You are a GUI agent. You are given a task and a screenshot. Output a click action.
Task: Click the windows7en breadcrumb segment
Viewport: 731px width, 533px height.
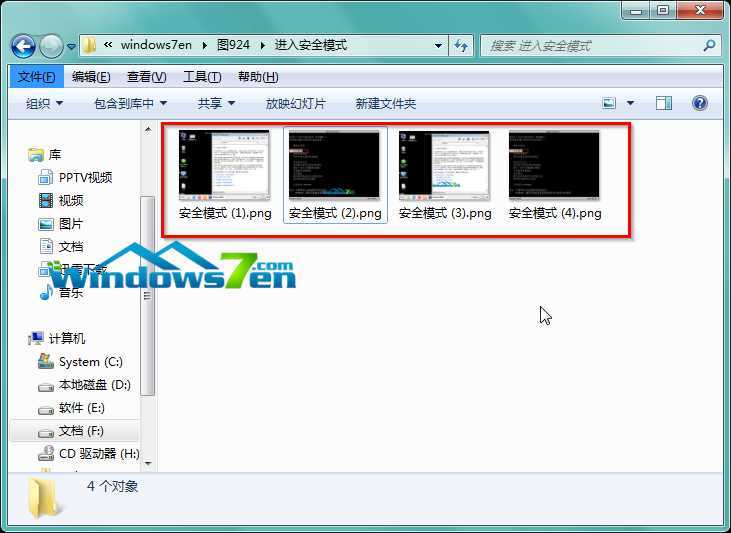(156, 45)
